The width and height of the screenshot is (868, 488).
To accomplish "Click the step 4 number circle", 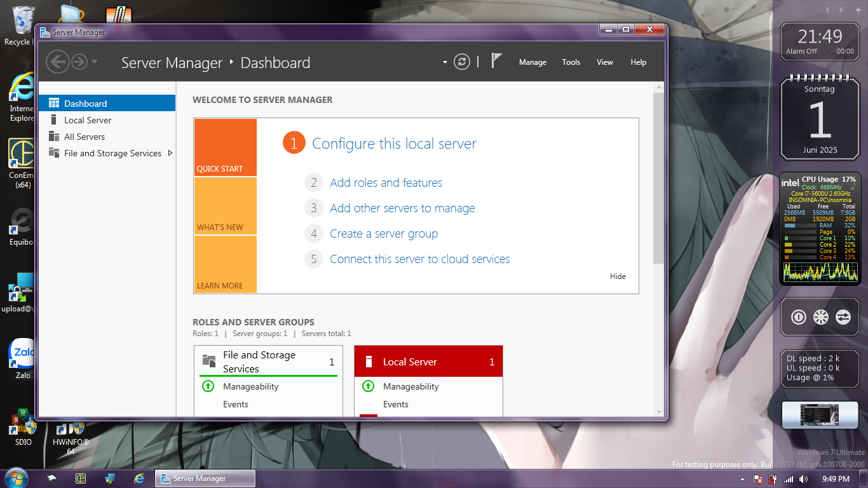I will pos(313,234).
